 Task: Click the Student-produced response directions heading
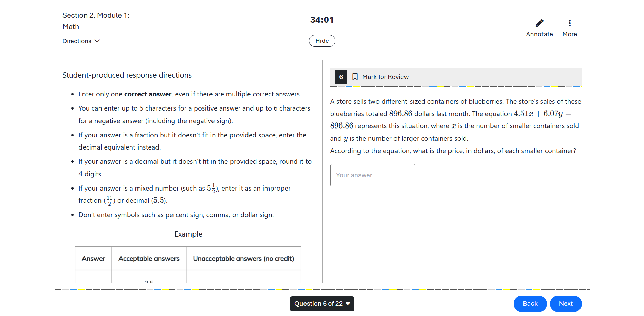127,75
